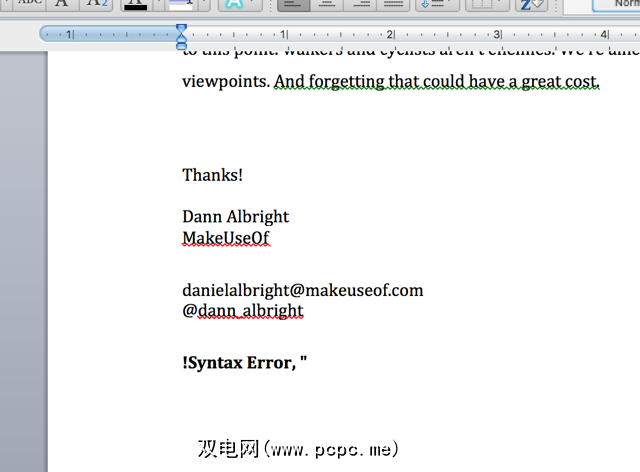This screenshot has height=472, width=640.
Task: Click the first line indent marker on ruler
Action: coord(181,29)
